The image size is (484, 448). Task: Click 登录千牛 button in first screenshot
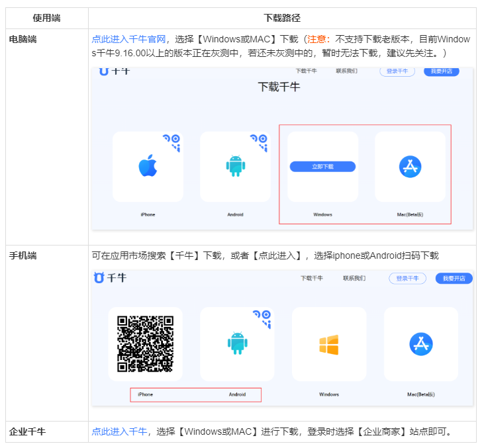point(397,71)
